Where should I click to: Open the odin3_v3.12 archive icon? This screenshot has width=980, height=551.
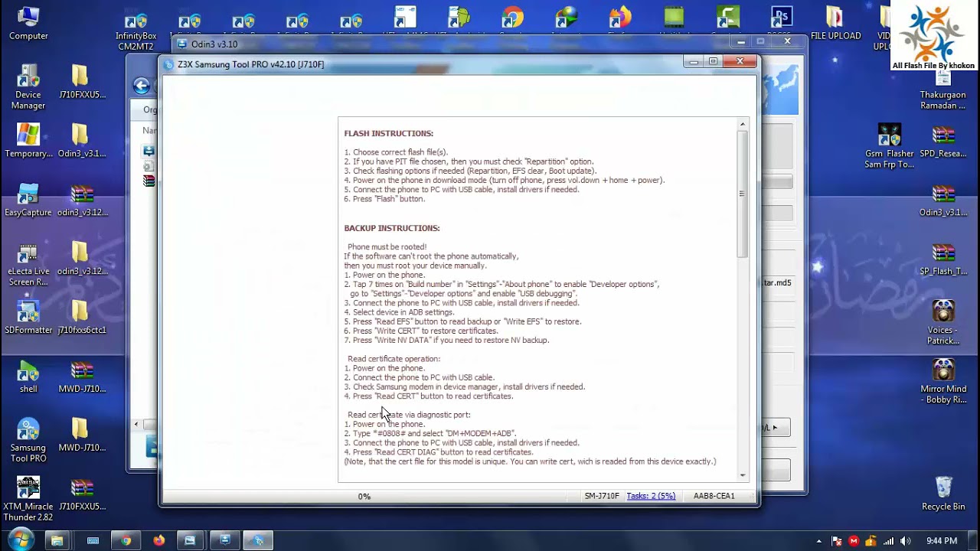coord(81,200)
